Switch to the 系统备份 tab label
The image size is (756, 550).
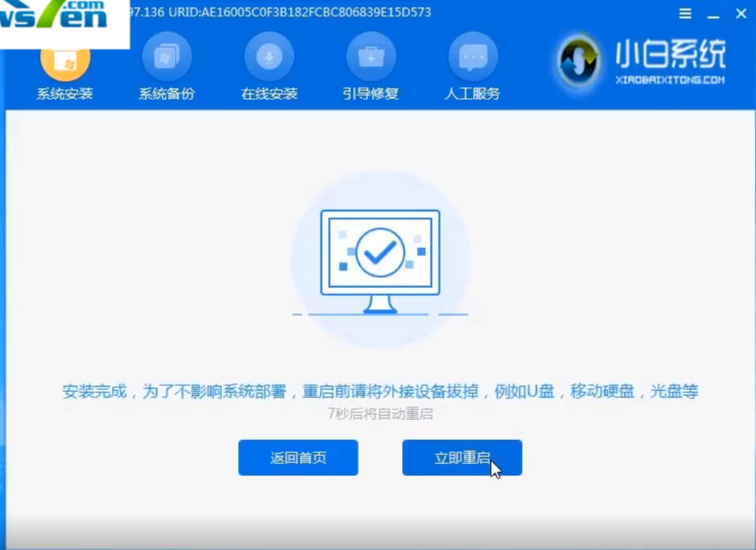tap(167, 94)
